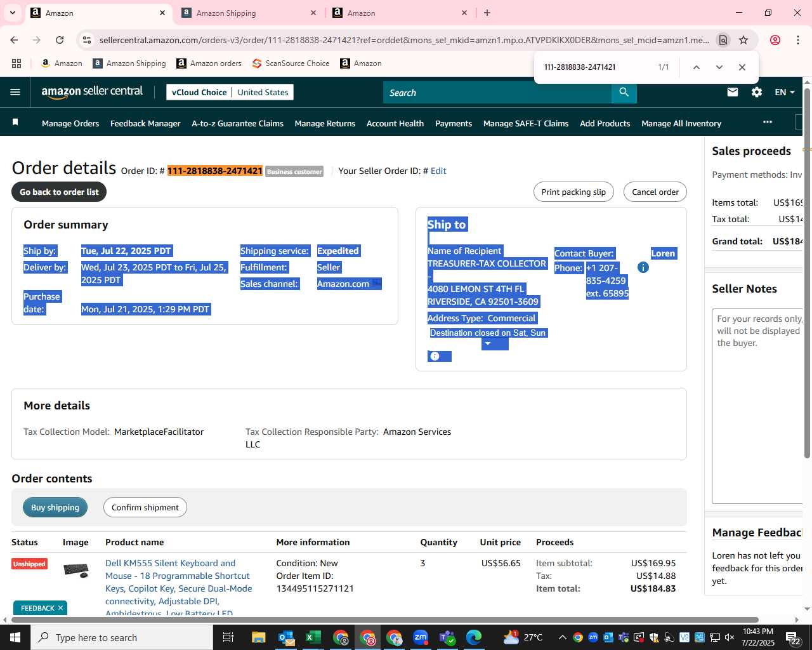Click the vCloud Choice United States selector
Screen dimensions: 812x650
pyautogui.click(x=230, y=92)
